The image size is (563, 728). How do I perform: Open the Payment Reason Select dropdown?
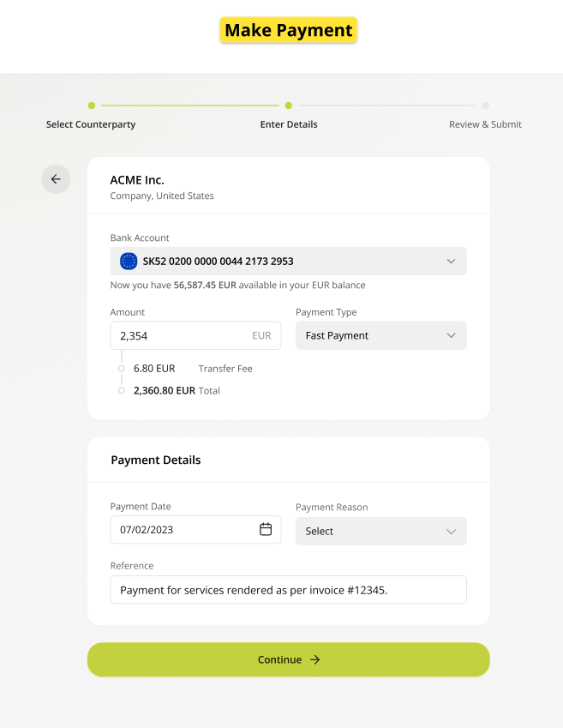pos(381,531)
